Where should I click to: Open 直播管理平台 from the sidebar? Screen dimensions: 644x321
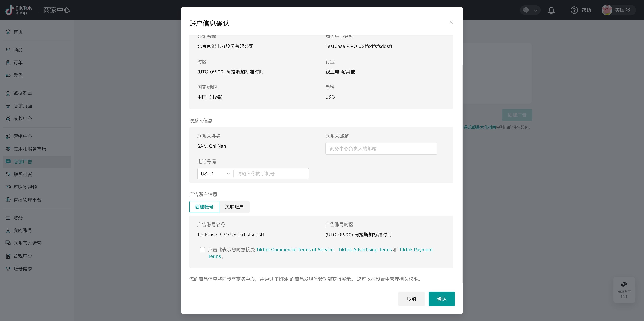coord(27,200)
